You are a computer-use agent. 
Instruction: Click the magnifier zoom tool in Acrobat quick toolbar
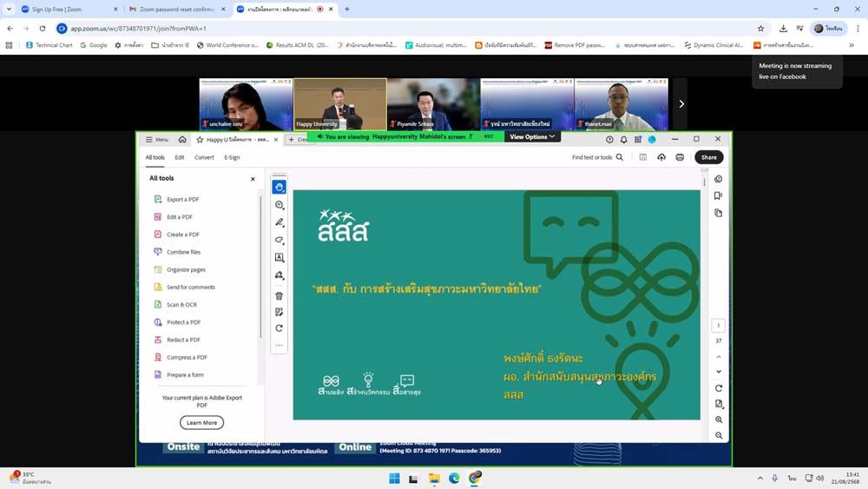coord(279,205)
